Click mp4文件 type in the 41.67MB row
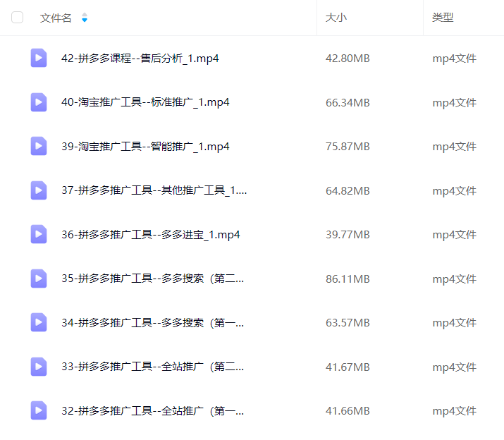This screenshot has height=440, width=504. tap(454, 367)
